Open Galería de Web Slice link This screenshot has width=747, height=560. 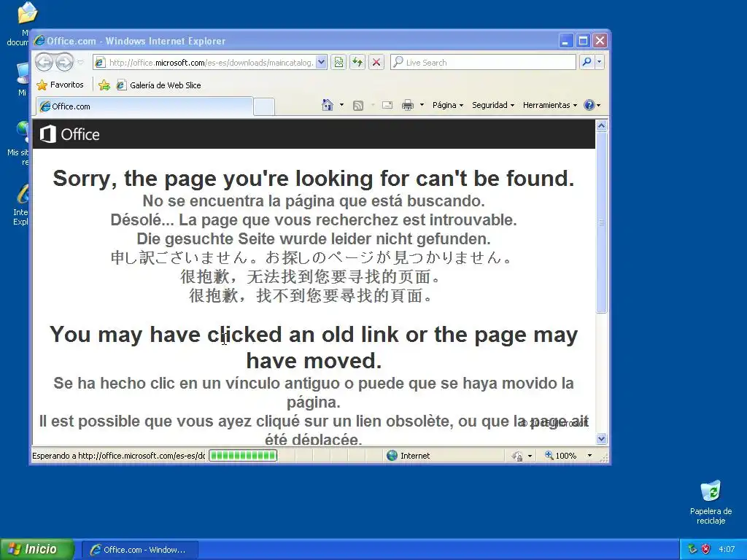point(159,85)
